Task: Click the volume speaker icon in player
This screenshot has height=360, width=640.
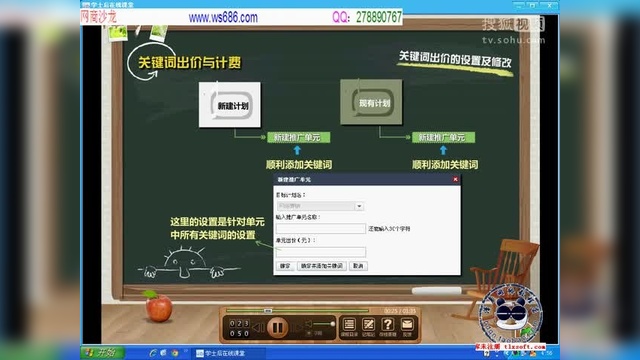Action: point(309,324)
